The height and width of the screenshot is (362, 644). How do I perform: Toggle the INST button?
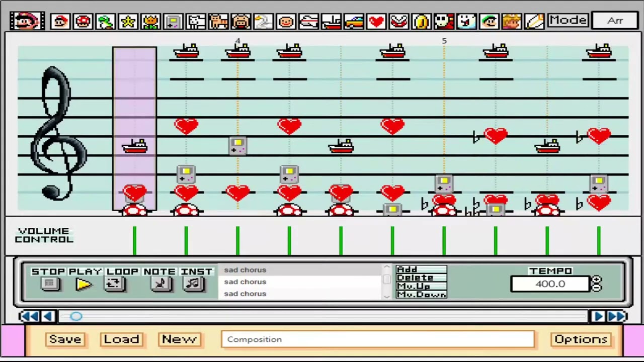point(194,284)
